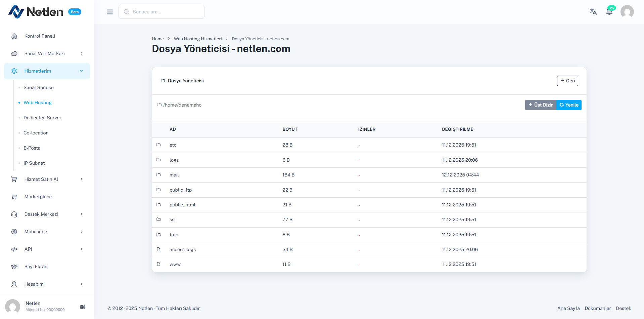
Task: Click the Muhasebe dollar icon
Action: coord(14,232)
